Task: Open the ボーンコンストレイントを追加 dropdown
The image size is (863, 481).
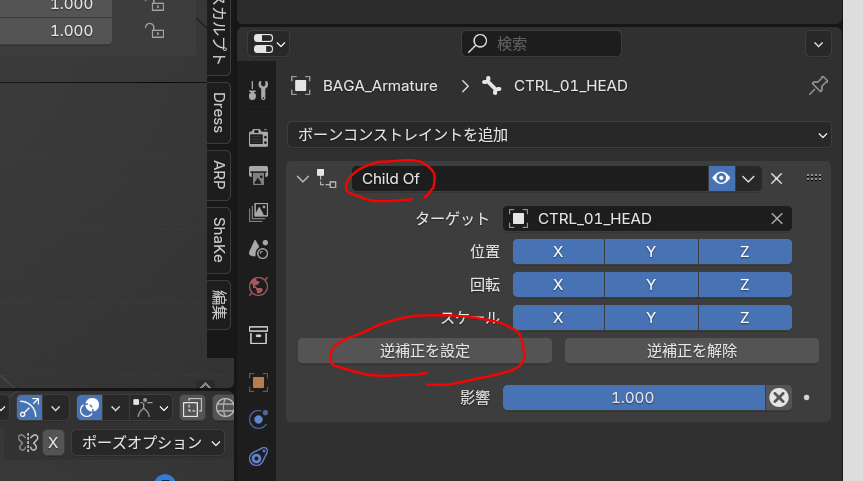Action: (559, 134)
